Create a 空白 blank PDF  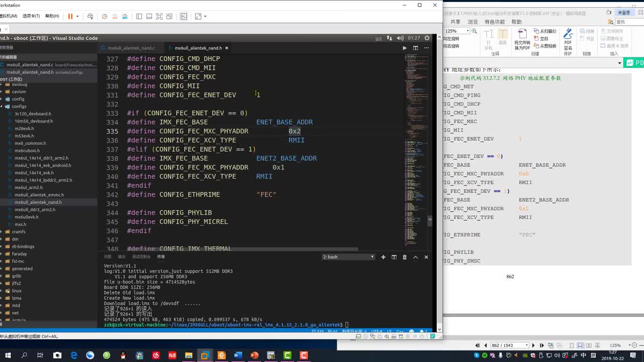(541, 39)
